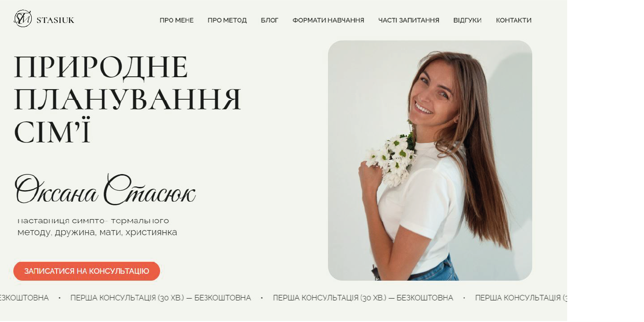This screenshot has height=322, width=644.
Task: Click the middle ПЕРША КОНСУЛЬТАЦІЯ ticker message
Action: [x=363, y=298]
